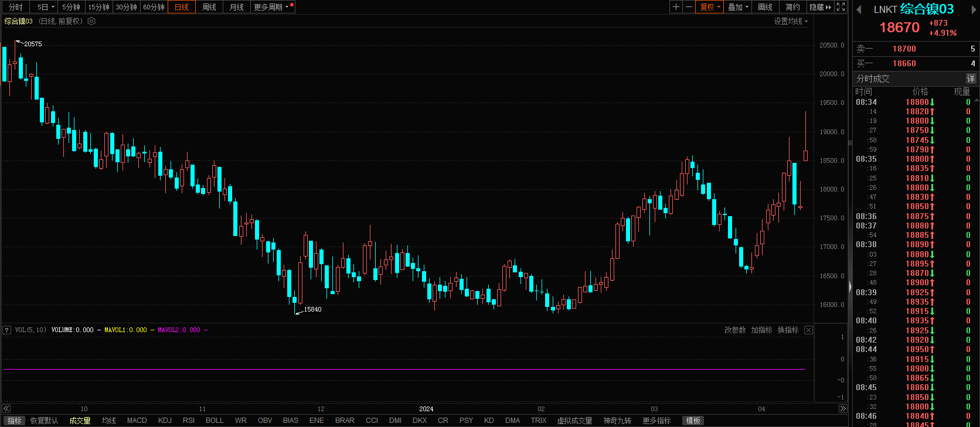
Task: Toggle the 画线 drawing tools
Action: coord(765,7)
